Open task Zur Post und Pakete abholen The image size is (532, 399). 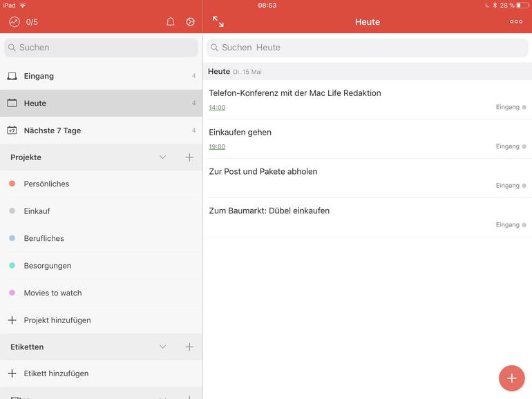[368, 178]
